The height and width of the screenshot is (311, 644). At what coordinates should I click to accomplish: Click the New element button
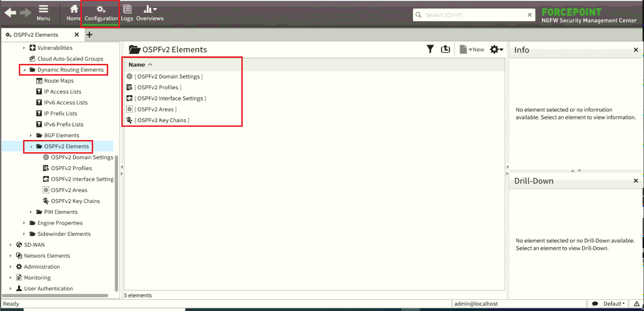point(472,49)
